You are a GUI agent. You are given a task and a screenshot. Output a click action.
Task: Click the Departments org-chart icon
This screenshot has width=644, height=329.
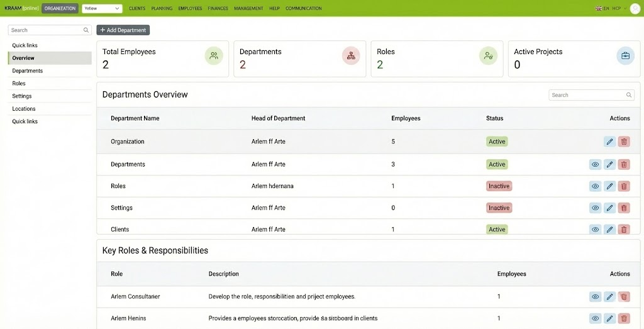click(x=351, y=56)
